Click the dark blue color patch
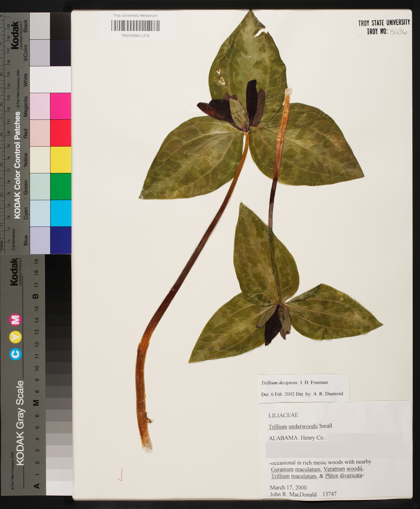 61,240
